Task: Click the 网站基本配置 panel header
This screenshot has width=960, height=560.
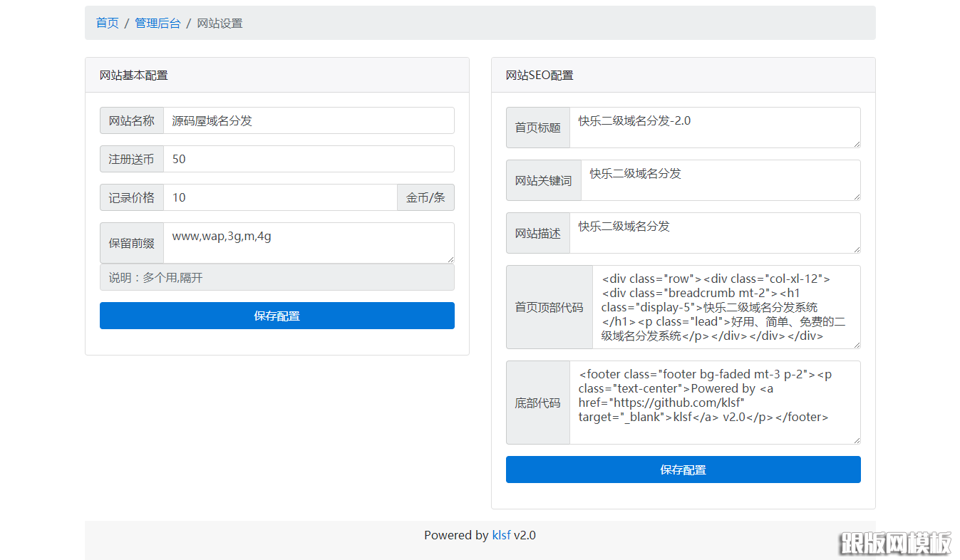Action: point(133,75)
